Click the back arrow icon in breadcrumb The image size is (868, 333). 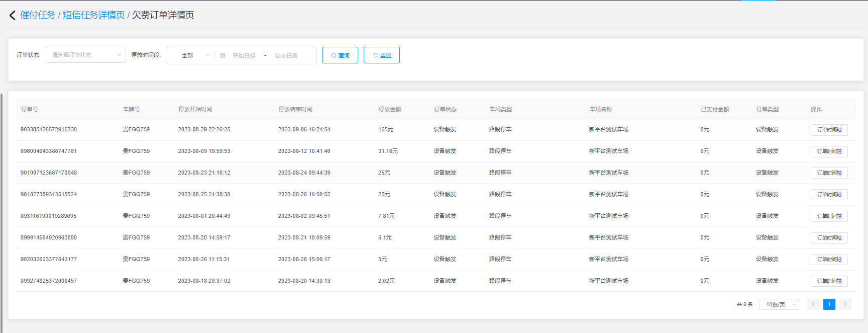click(x=13, y=15)
